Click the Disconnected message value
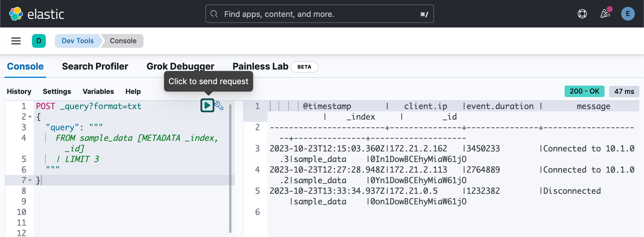 572,191
